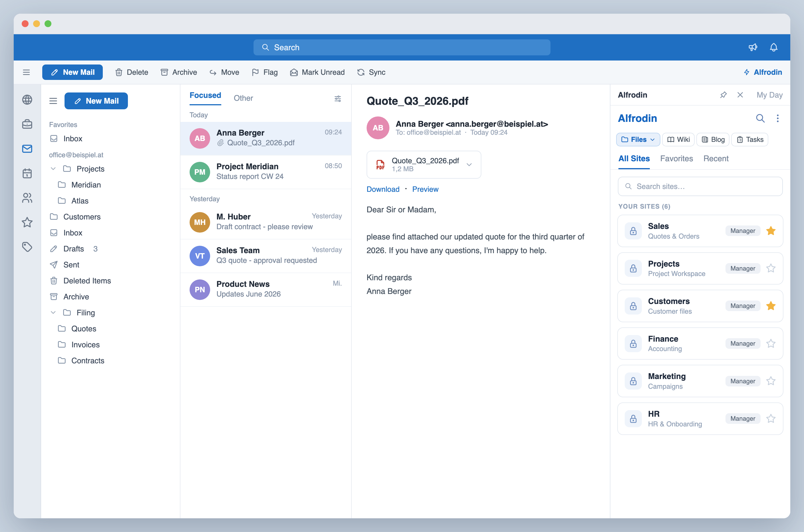Download the attachment via Download link
Viewport: 804px width, 532px height.
pos(383,189)
